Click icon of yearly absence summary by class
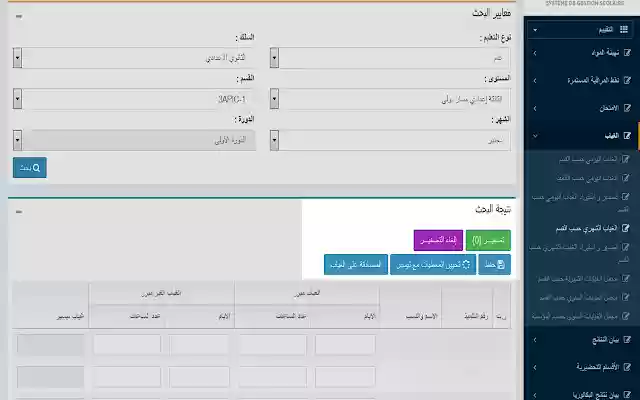 (626, 297)
